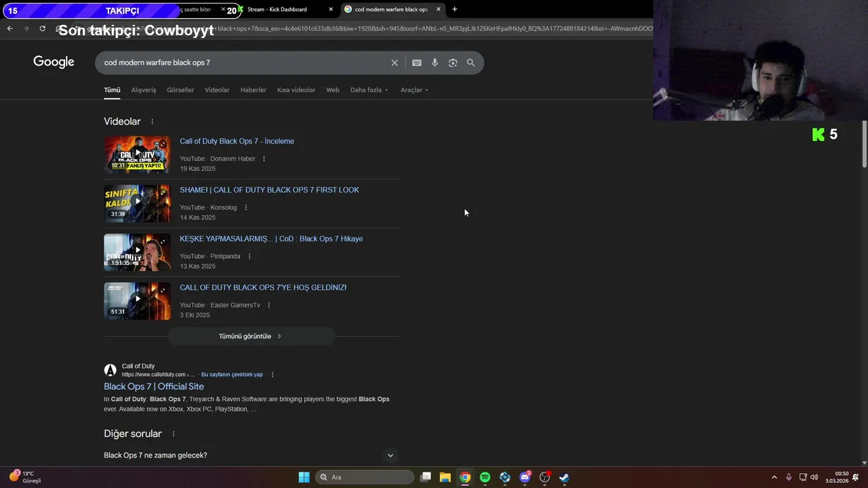Open more options for Easter GamersTv video
868x488 pixels.
269,305
